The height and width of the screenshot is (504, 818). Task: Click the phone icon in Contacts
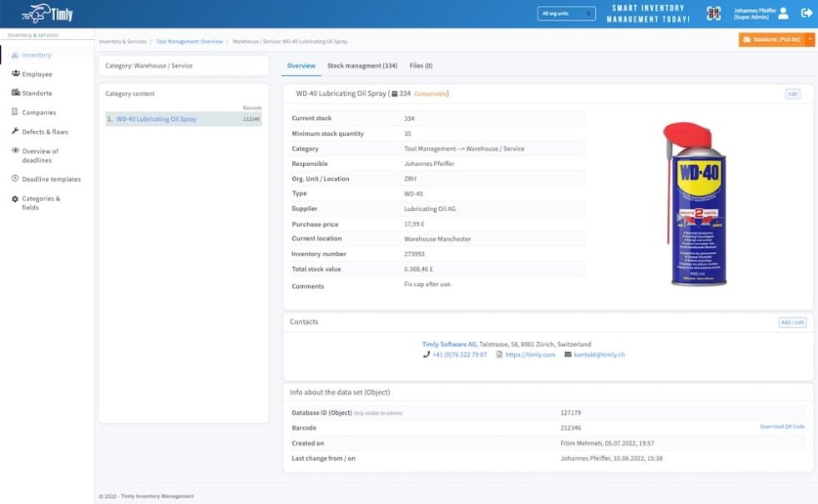(427, 355)
